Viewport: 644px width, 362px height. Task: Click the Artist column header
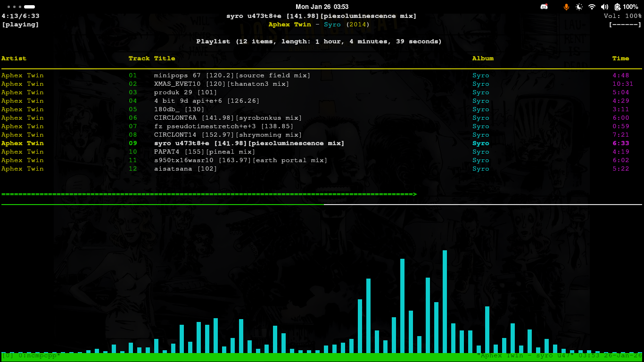[x=14, y=58]
